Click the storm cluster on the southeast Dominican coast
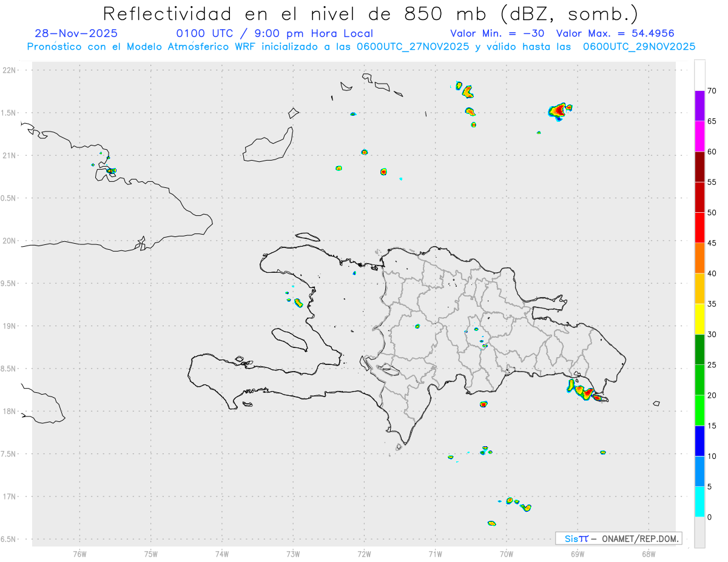Screen dimensions: 728x562 point(585,391)
